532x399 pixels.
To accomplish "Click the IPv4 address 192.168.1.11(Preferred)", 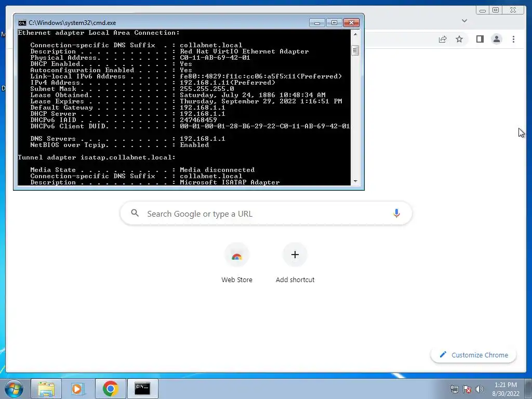I will pos(228,83).
